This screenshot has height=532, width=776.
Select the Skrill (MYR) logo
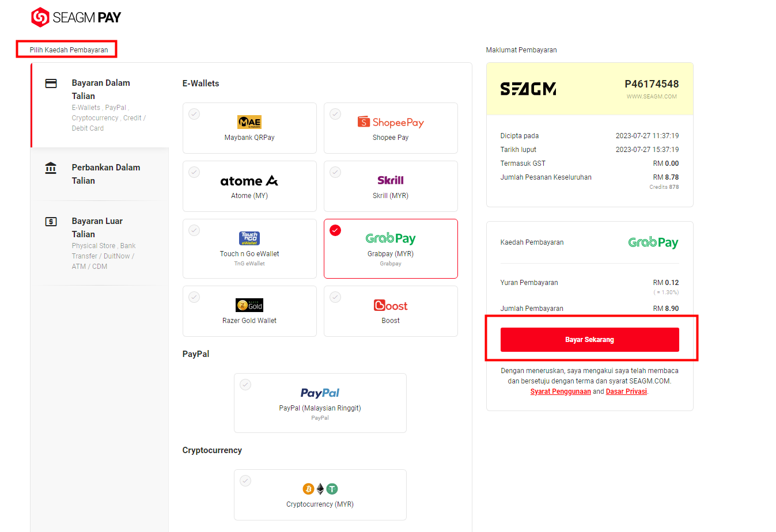[x=391, y=180]
